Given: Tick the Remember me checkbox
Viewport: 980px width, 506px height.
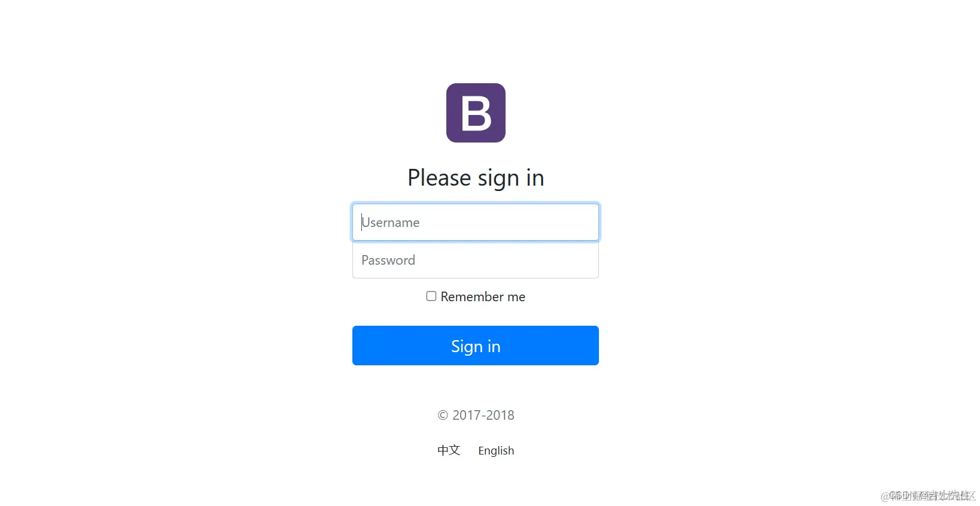Looking at the screenshot, I should click(431, 296).
